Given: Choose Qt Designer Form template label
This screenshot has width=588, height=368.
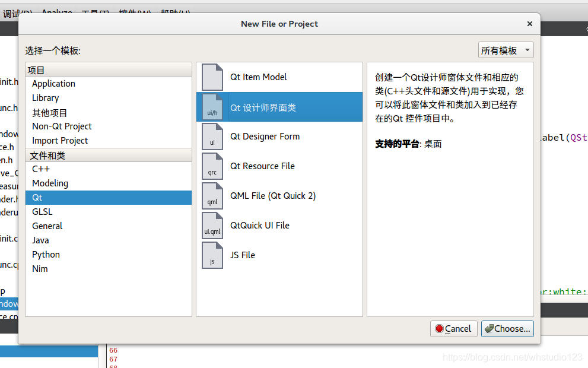Looking at the screenshot, I should 265,137.
